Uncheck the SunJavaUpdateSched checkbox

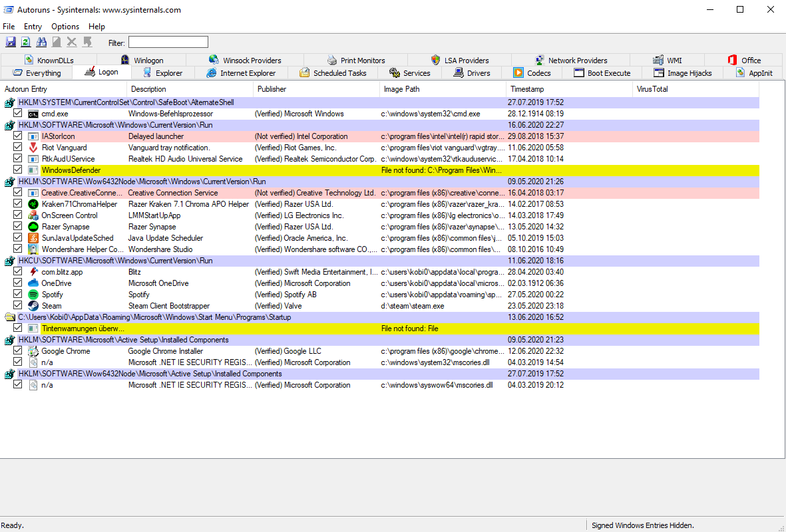(x=17, y=237)
